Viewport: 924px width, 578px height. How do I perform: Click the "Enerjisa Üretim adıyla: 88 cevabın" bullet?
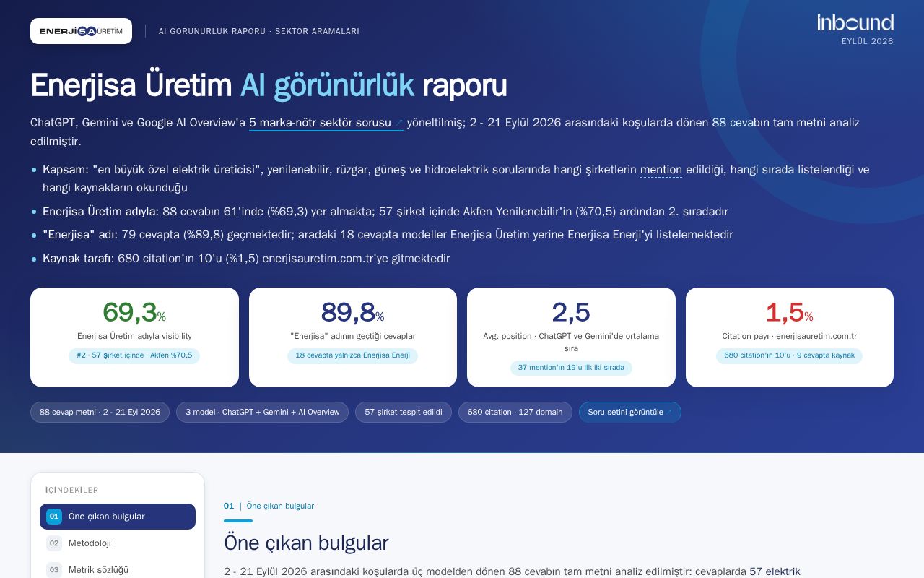(385, 212)
